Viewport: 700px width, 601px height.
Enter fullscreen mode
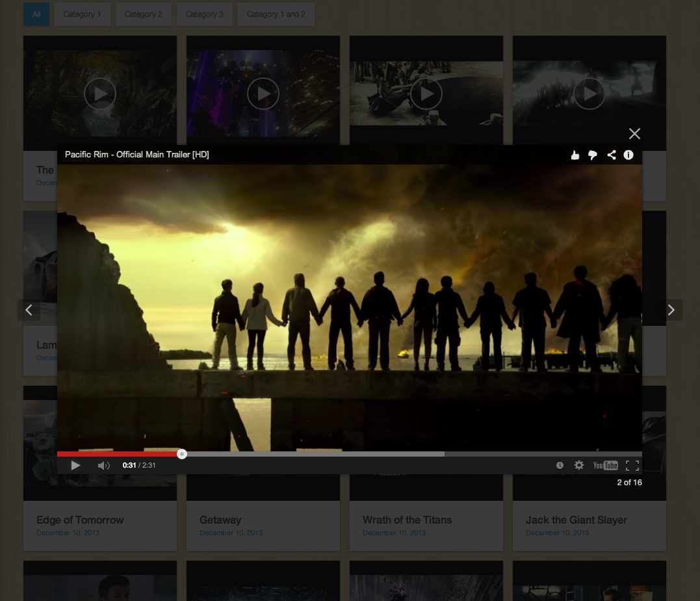point(632,465)
